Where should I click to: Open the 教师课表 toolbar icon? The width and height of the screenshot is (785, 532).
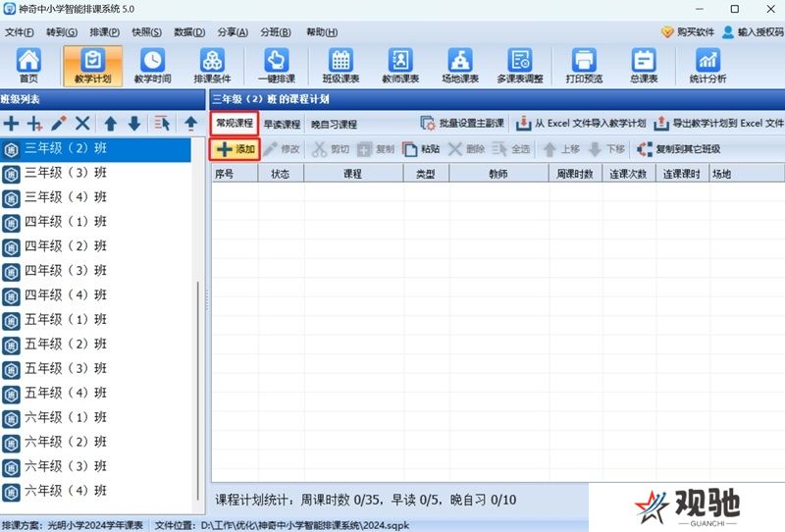pyautogui.click(x=400, y=66)
